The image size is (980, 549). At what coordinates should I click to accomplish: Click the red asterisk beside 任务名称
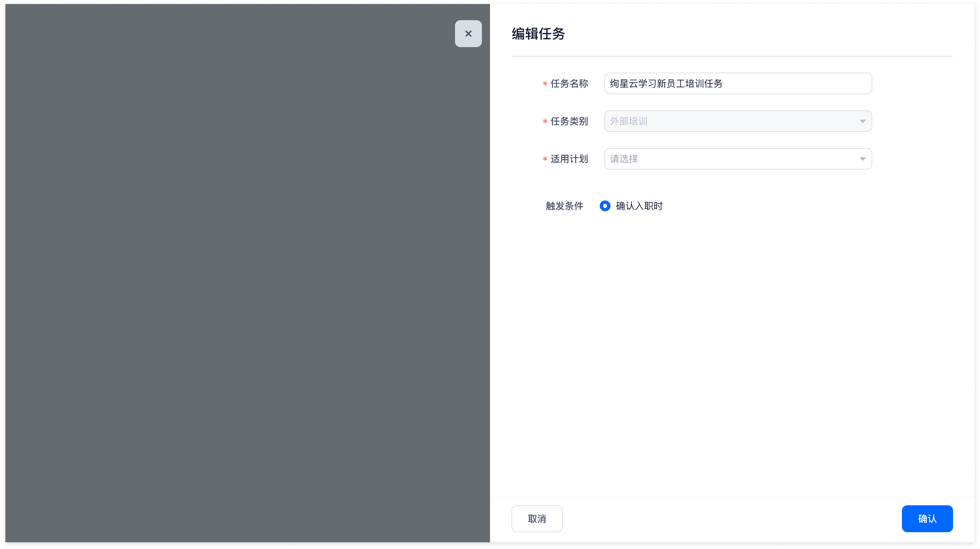tap(545, 84)
